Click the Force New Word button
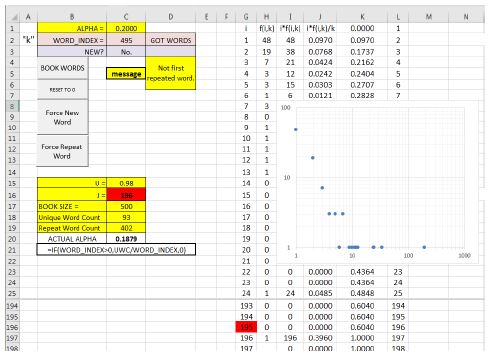493x361 pixels. [63, 117]
